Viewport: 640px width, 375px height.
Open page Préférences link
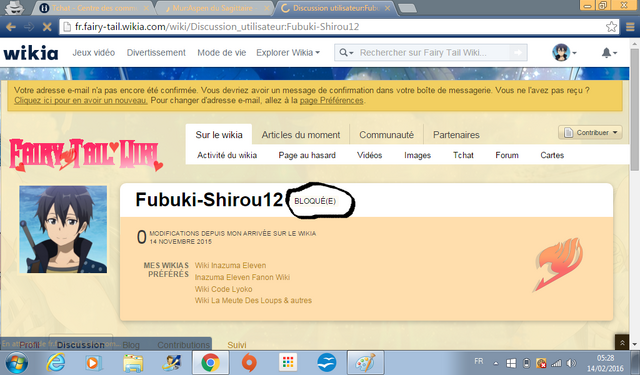point(331,100)
